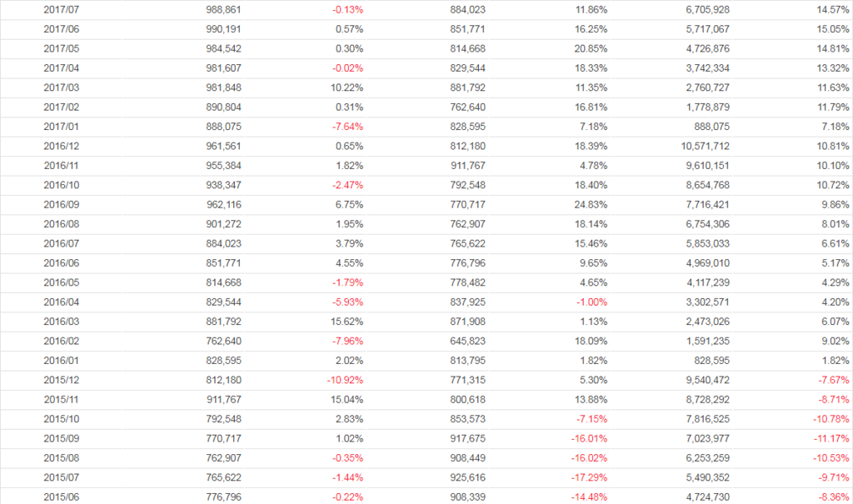853x504 pixels.
Task: Click the 24.83% percentage value
Action: [x=589, y=204]
